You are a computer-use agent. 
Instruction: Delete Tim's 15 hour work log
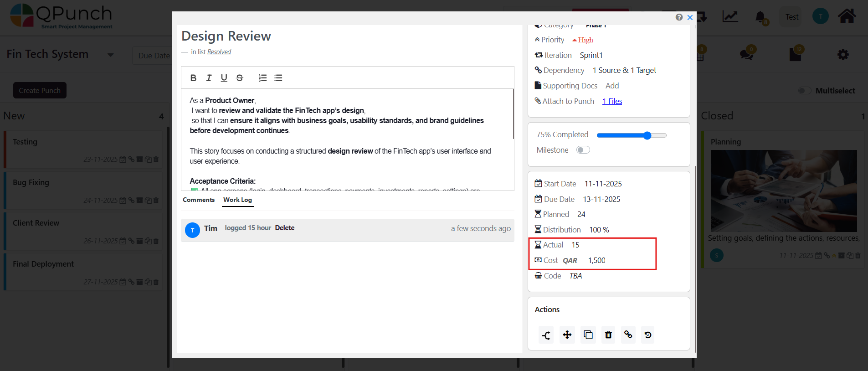(284, 228)
